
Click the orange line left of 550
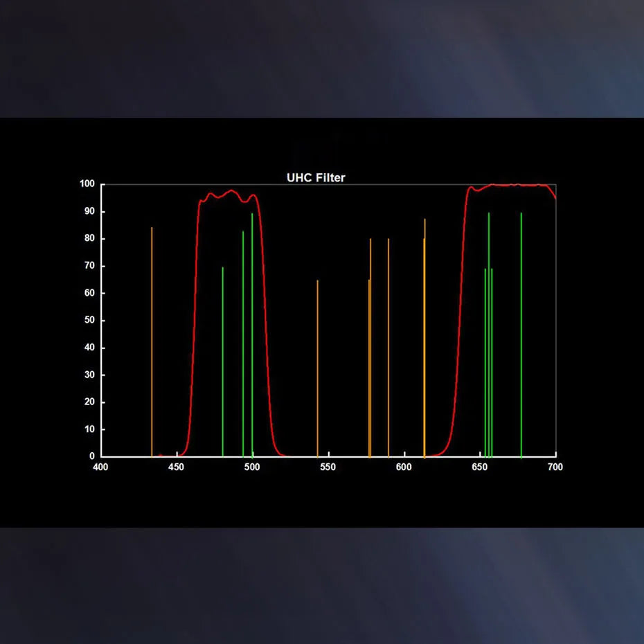(x=317, y=367)
